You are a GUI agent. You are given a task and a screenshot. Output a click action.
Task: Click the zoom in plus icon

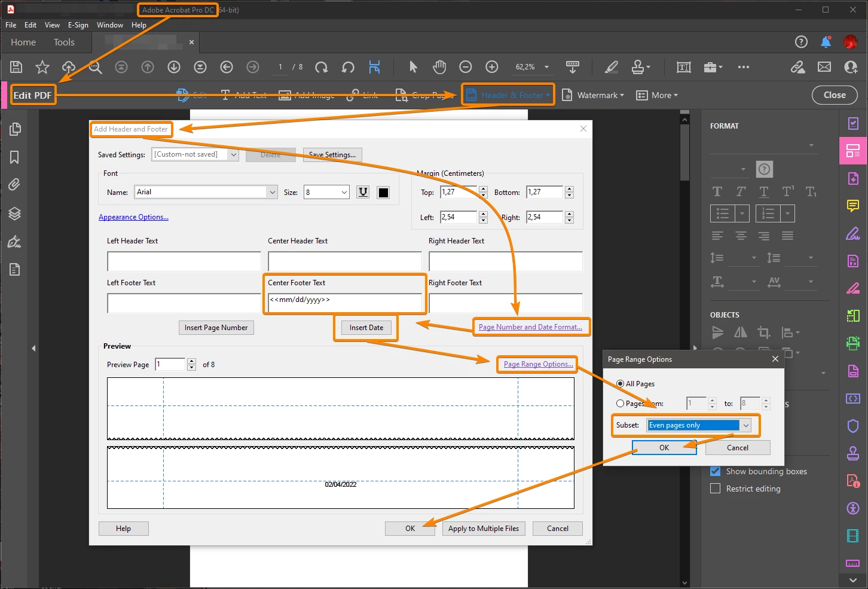click(492, 67)
